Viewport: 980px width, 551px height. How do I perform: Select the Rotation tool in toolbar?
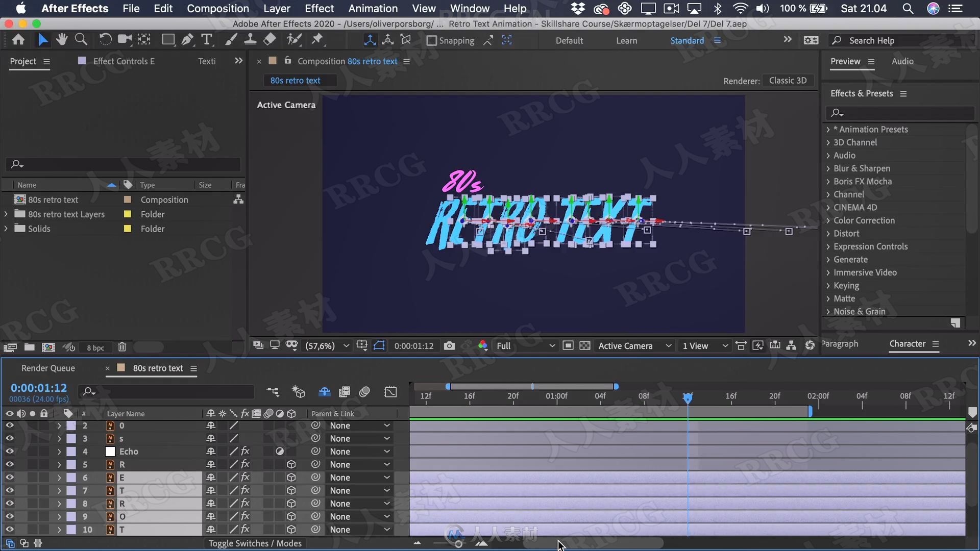click(105, 40)
